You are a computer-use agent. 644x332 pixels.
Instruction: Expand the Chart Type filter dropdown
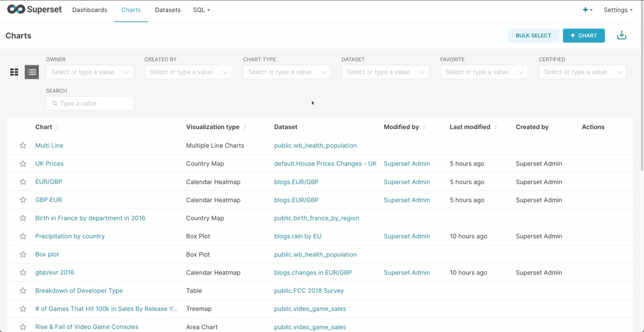(x=287, y=72)
